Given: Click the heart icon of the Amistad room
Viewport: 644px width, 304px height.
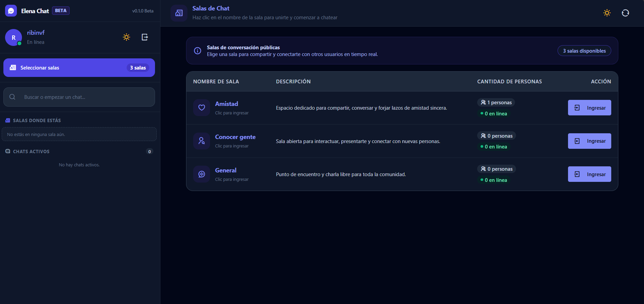Looking at the screenshot, I should pos(202,108).
